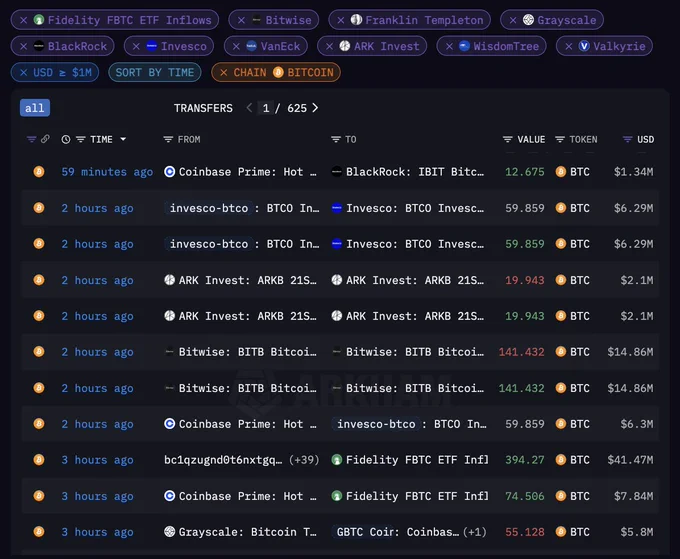Open Grayscale: Bitcoin Trust sender entity
The height and width of the screenshot is (559, 680).
click(247, 532)
